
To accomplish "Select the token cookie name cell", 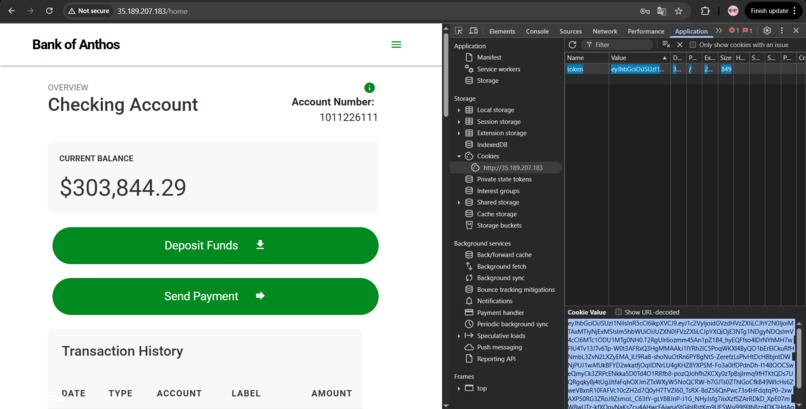I will (x=587, y=69).
